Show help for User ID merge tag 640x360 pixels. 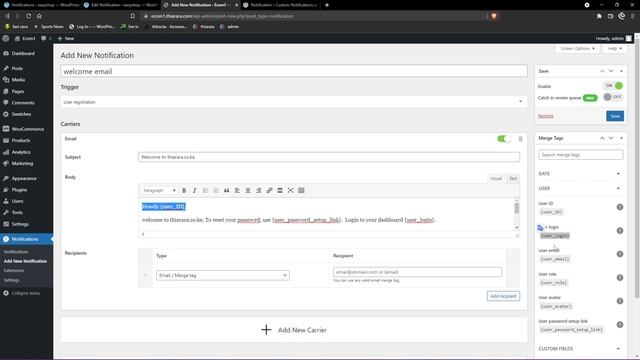[x=620, y=207]
